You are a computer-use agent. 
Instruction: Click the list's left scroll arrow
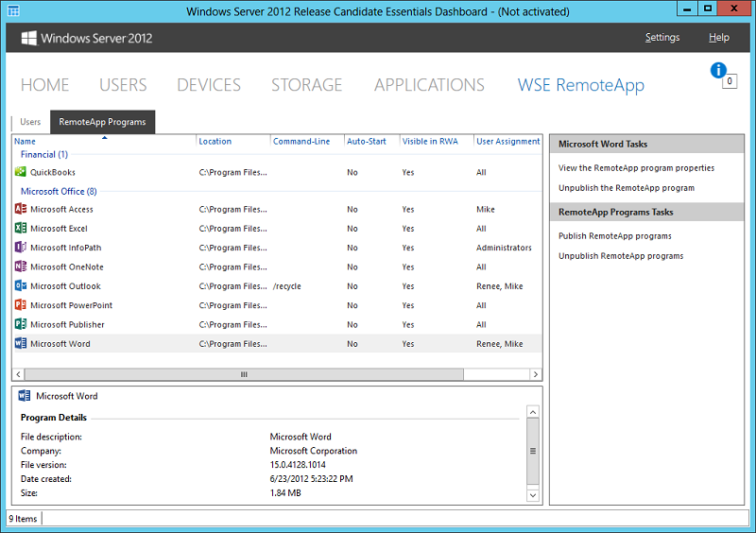[x=18, y=374]
